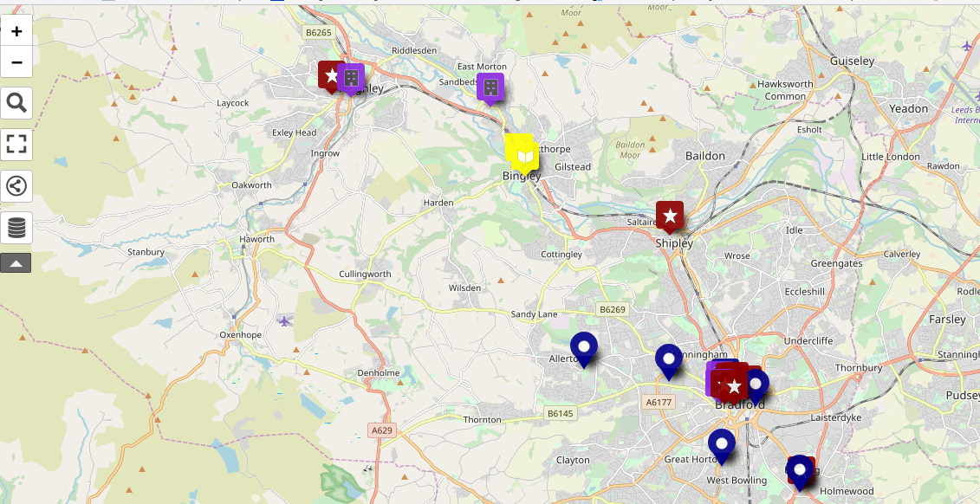Click the Baildon town label on map

click(704, 156)
